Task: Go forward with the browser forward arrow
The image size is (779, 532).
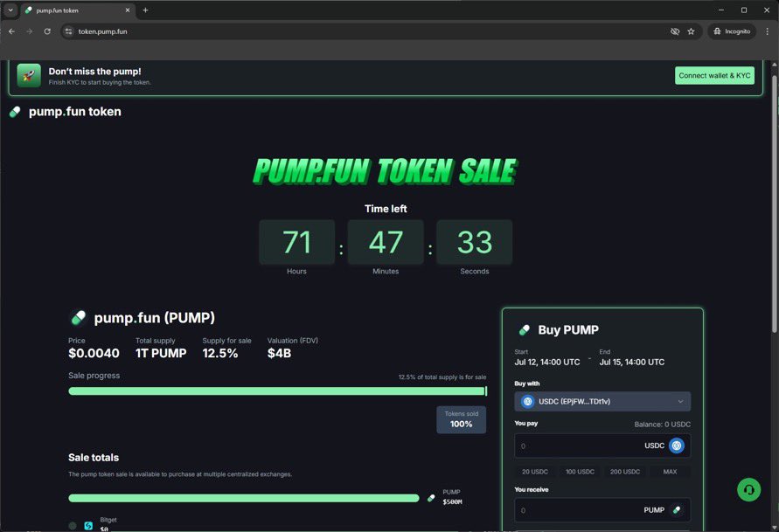Action: pos(30,31)
